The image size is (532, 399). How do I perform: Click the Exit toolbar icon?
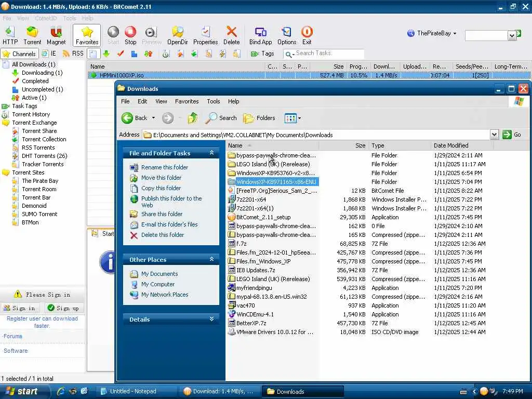307,35
